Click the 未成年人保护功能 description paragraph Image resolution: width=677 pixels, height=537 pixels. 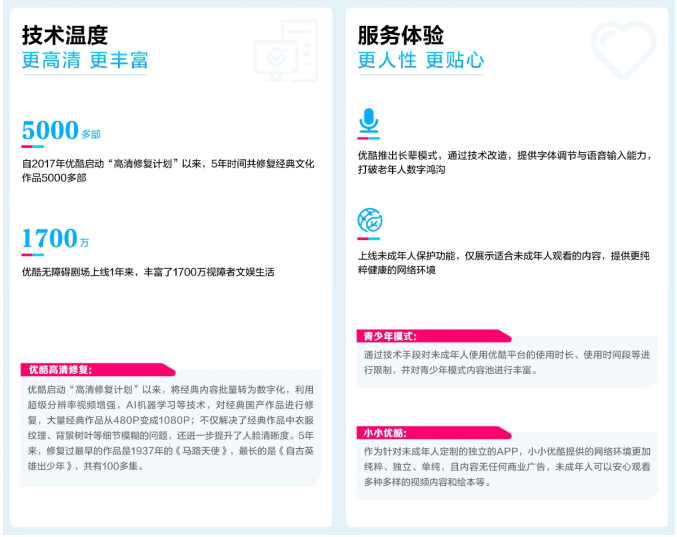503,263
